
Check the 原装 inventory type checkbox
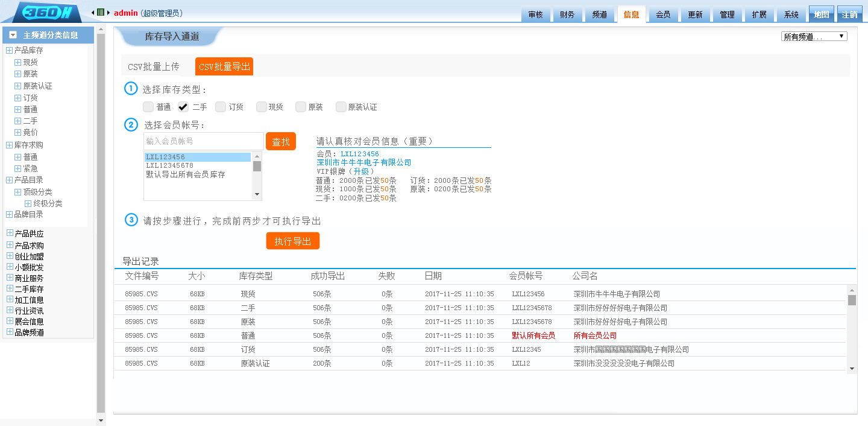coord(301,107)
